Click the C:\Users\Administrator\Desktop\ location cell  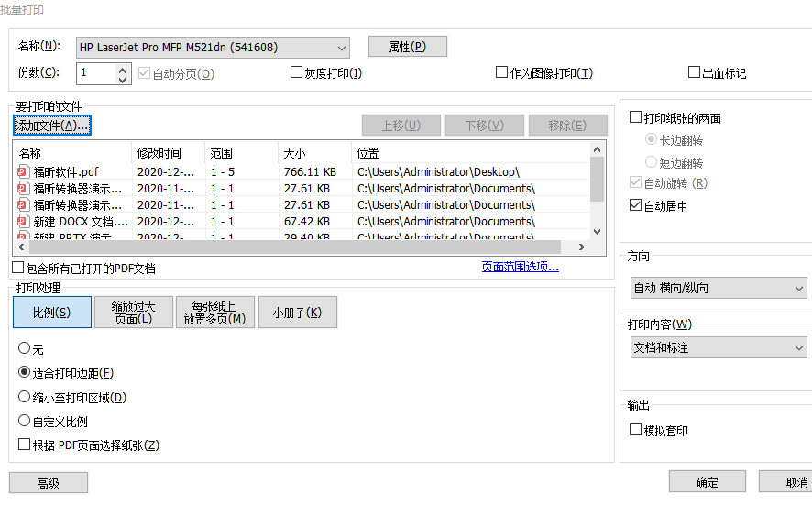click(438, 171)
